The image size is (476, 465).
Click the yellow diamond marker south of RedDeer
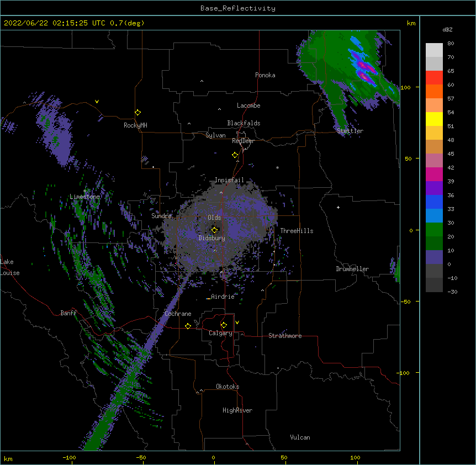click(235, 155)
